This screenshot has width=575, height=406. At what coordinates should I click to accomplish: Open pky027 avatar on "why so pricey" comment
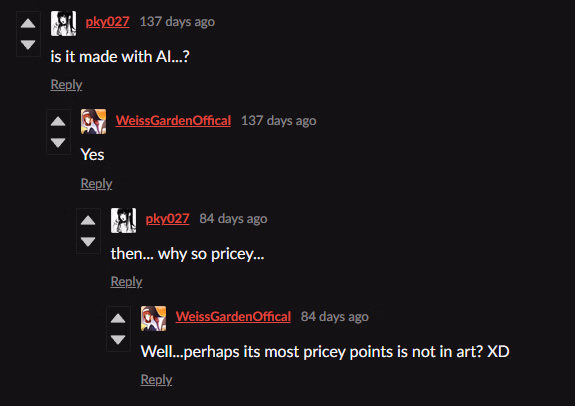[x=124, y=220]
